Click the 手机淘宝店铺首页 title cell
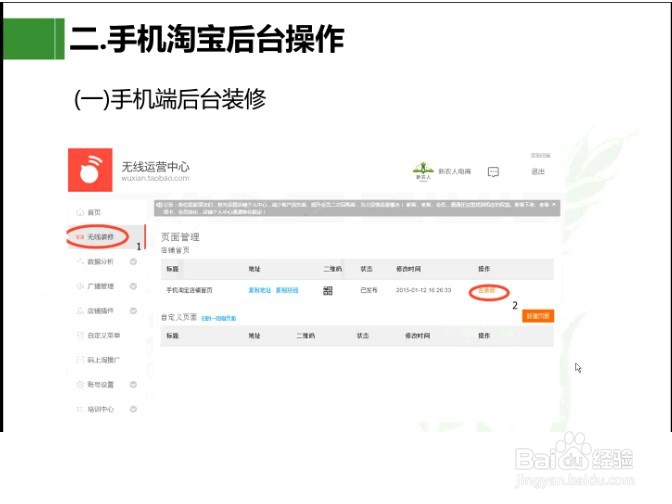This screenshot has width=672, height=504. click(x=189, y=290)
